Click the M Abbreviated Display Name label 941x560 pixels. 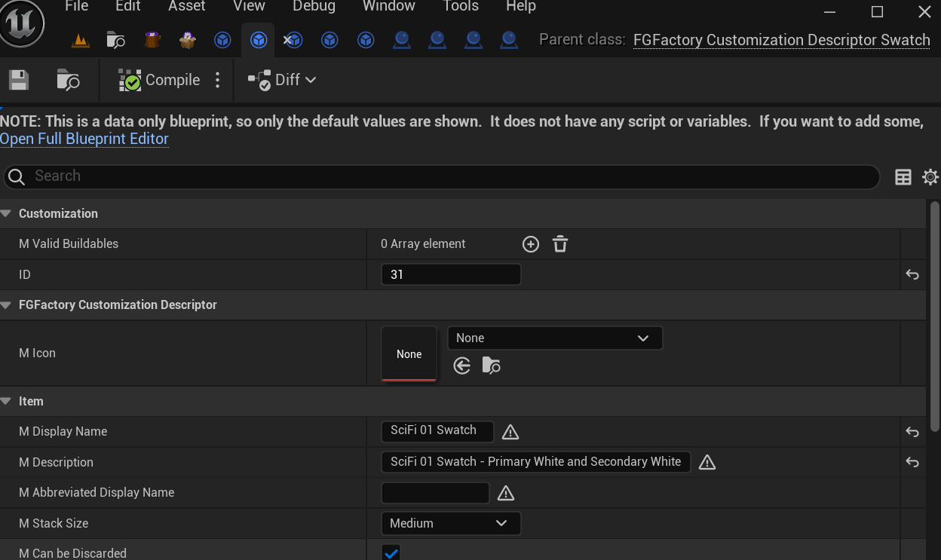click(x=97, y=493)
